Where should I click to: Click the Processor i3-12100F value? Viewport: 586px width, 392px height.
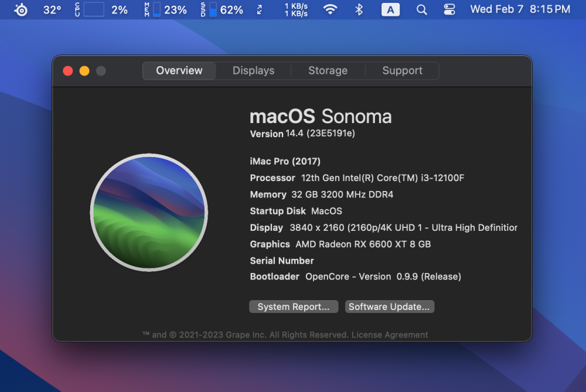[x=383, y=178]
